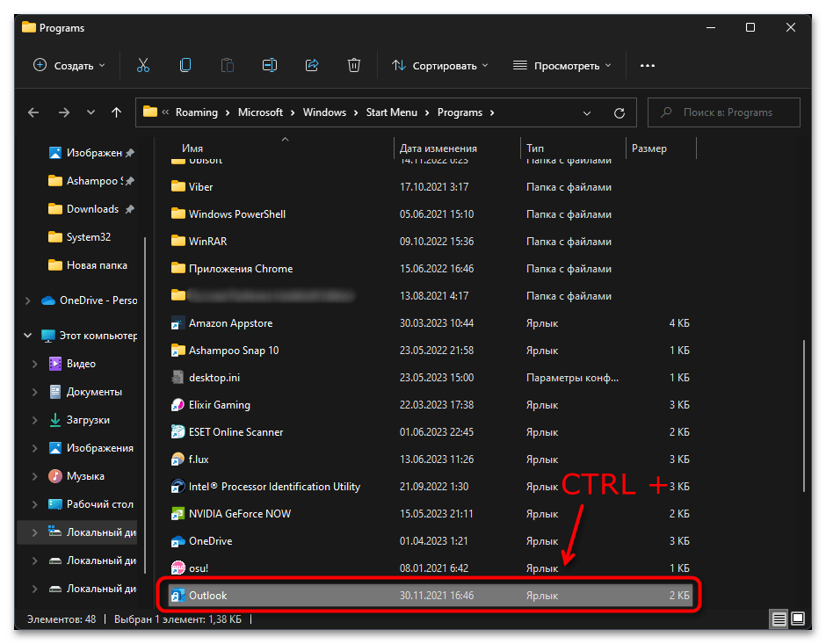This screenshot has width=826, height=644.
Task: Click the Intel Processor Identification Utility icon
Action: [x=178, y=487]
